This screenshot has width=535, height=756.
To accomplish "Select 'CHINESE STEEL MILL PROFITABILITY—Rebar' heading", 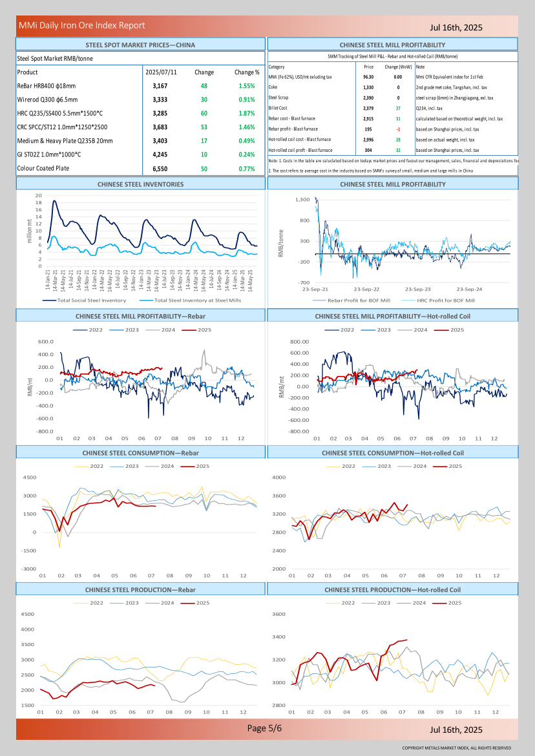I will pyautogui.click(x=140, y=316).
